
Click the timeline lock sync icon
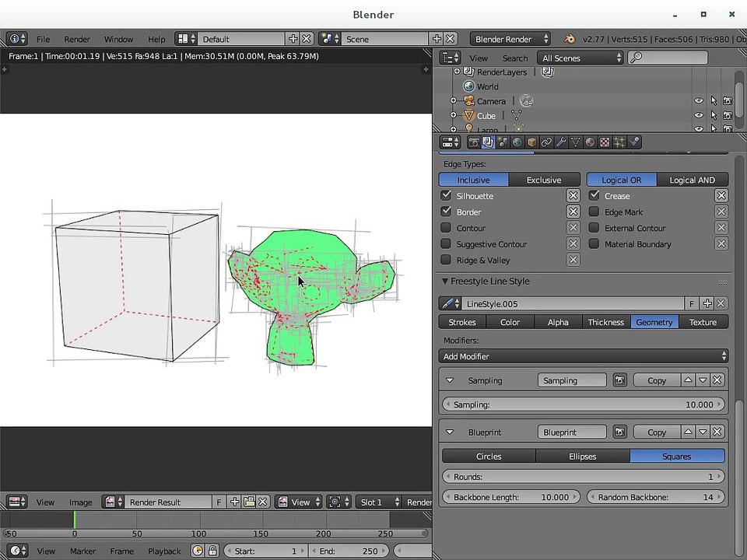[212, 551]
